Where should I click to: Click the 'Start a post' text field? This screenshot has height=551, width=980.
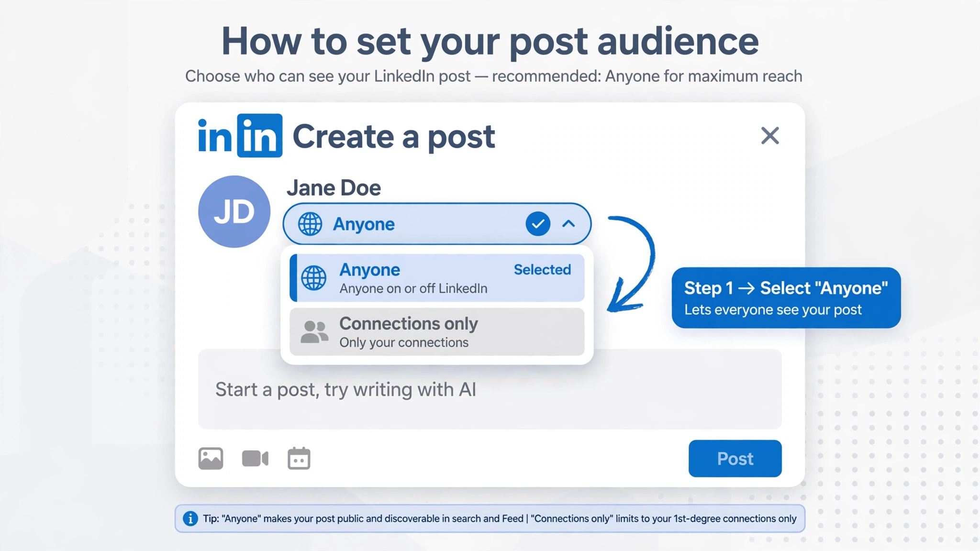coord(490,389)
